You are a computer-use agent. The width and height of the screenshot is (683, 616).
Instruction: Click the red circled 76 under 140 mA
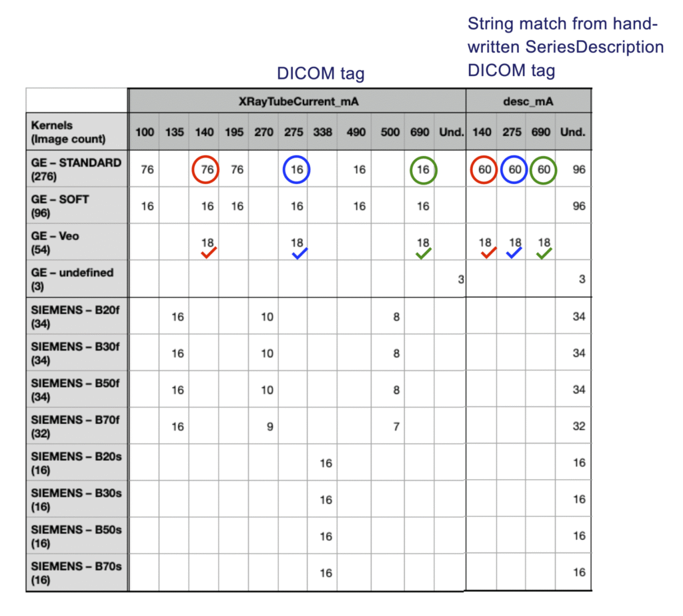point(205,169)
